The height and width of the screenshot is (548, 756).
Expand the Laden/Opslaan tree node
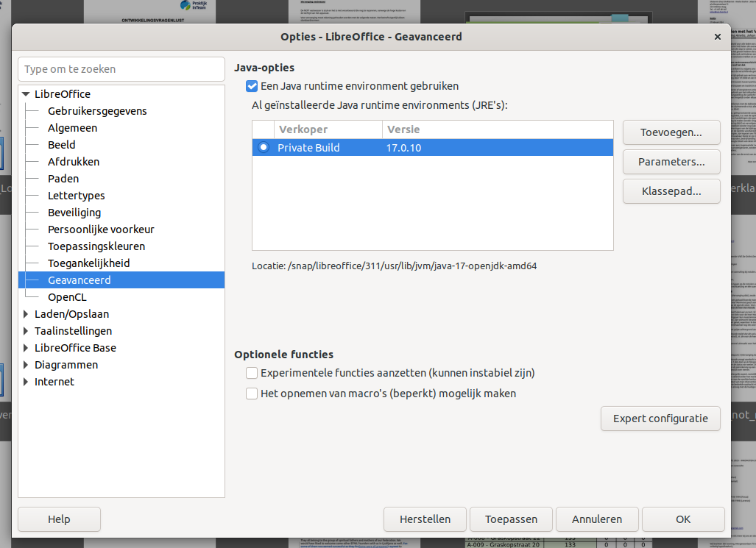(27, 314)
